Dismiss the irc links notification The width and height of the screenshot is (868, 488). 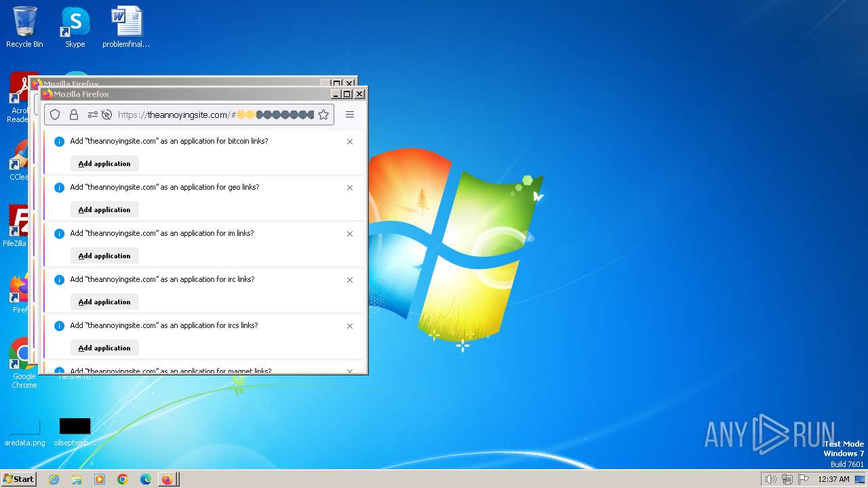350,280
